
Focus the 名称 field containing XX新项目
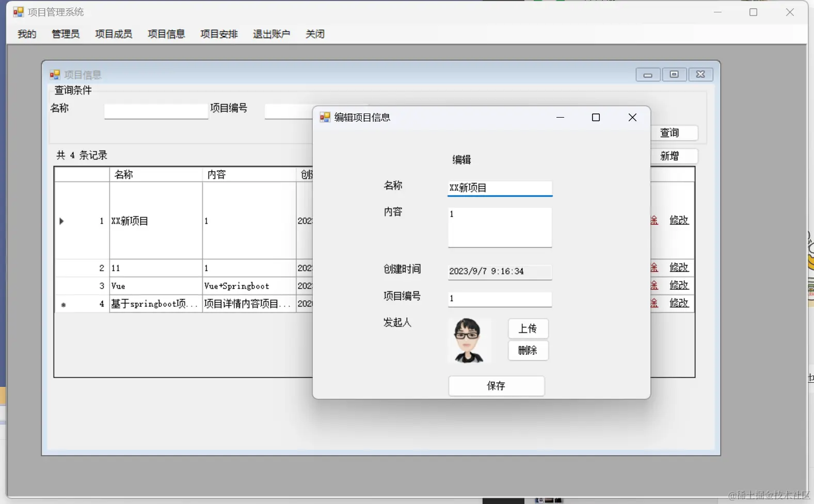[x=500, y=188]
